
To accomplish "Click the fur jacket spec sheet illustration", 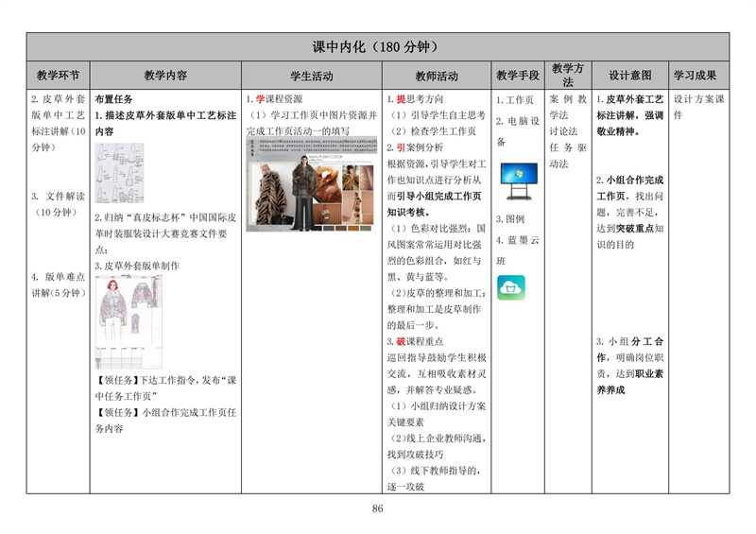I will 129,321.
